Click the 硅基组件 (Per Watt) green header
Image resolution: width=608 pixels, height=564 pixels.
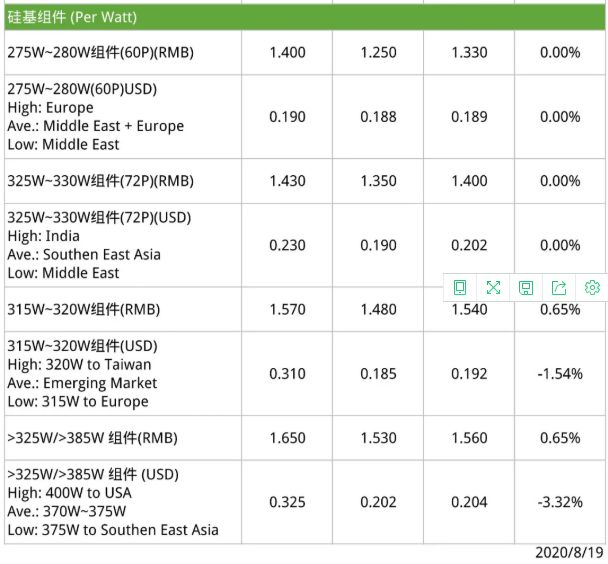pyautogui.click(x=72, y=18)
